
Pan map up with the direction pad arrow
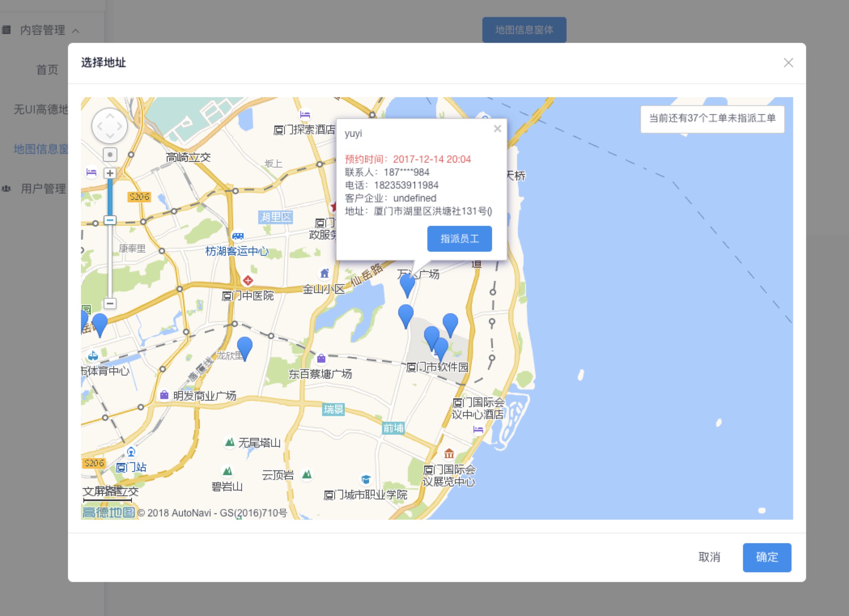[x=110, y=116]
